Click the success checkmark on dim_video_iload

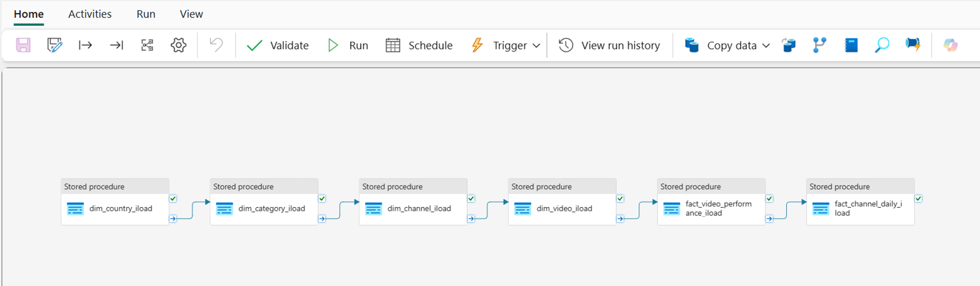pos(620,198)
